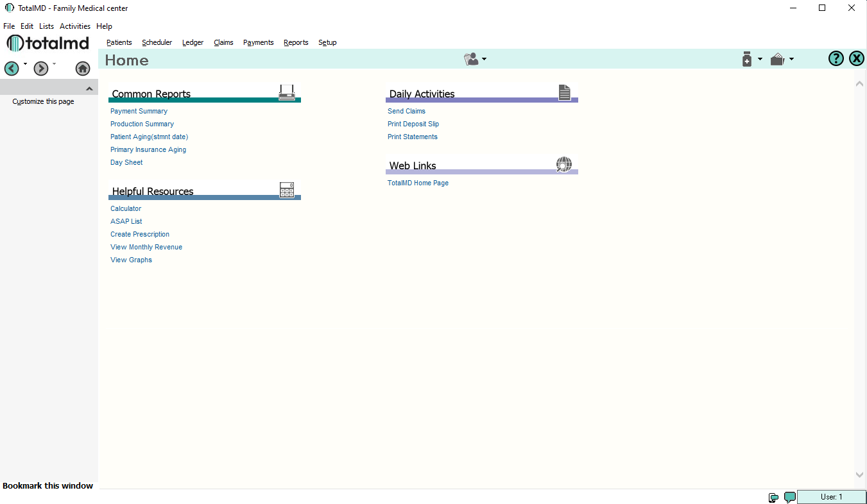Click the scrollbar up arrow
Image resolution: width=867 pixels, height=504 pixels.
860,84
